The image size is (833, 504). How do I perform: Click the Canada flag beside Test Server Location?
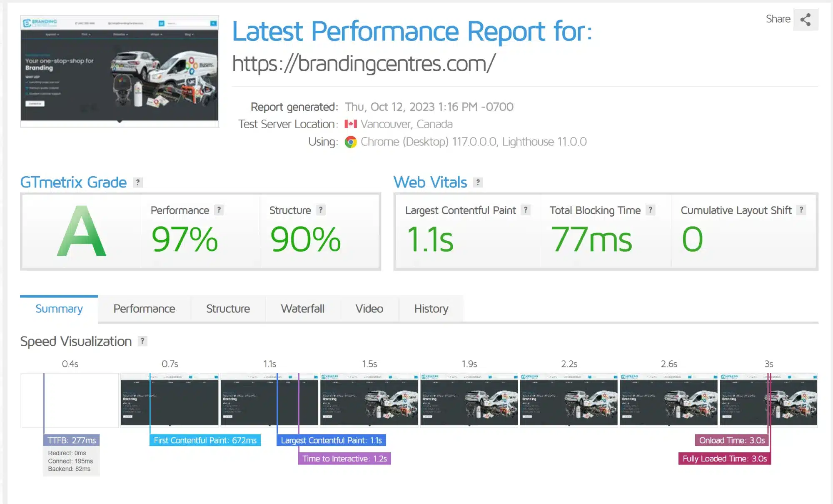351,124
